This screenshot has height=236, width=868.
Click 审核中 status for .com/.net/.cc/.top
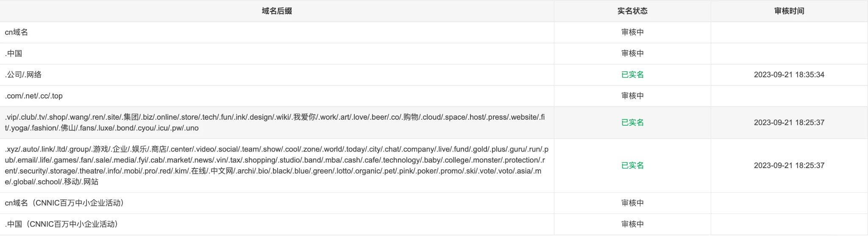pyautogui.click(x=632, y=96)
